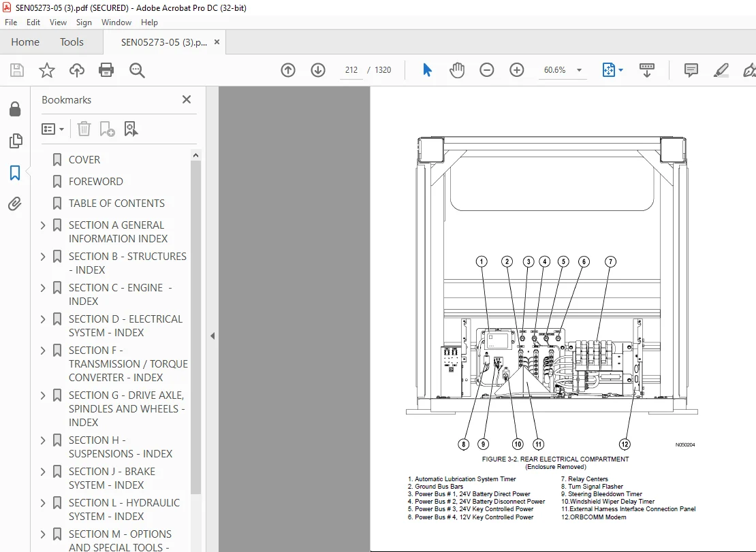Open the Window menu
The height and width of the screenshot is (552, 756).
pyautogui.click(x=116, y=22)
